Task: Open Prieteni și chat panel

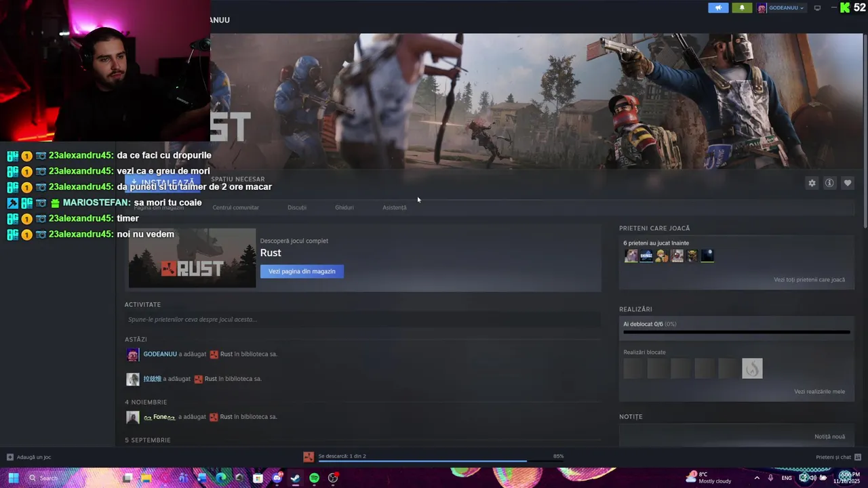Action: click(838, 457)
